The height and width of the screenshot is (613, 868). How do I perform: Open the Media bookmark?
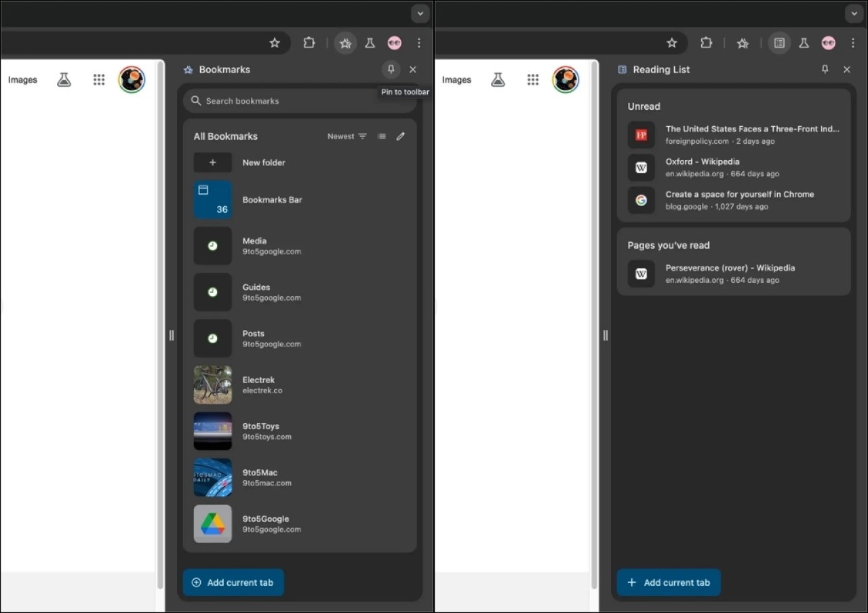click(x=299, y=245)
